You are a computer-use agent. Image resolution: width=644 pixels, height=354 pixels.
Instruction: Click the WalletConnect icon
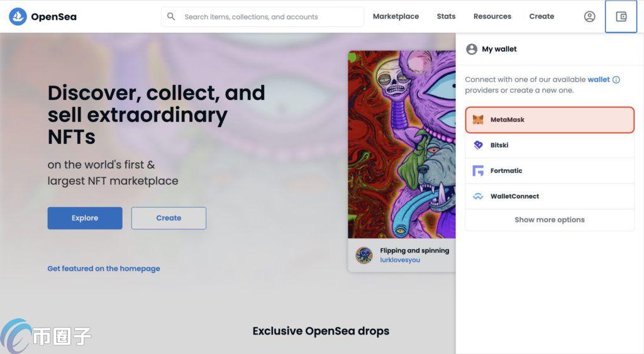coord(478,196)
